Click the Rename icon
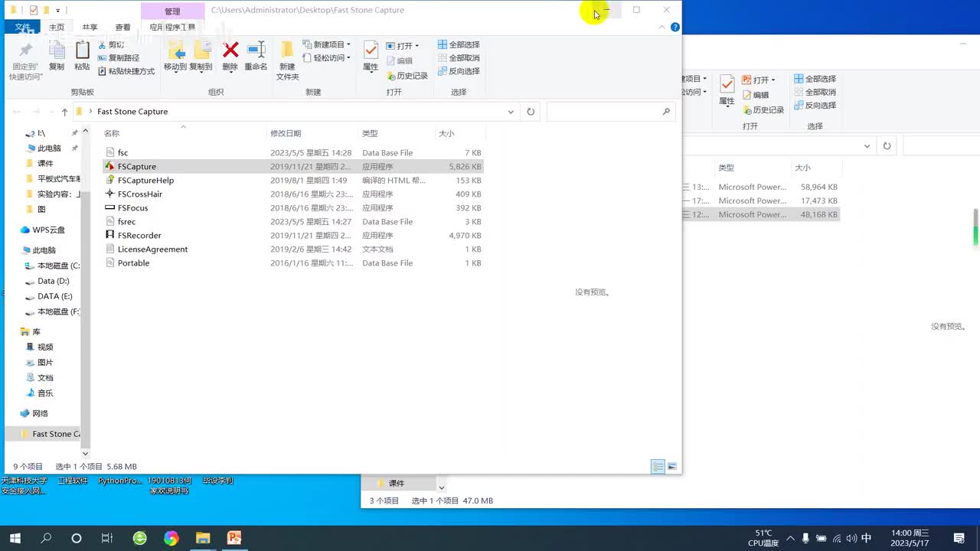Viewport: 980px width, 551px height. (x=256, y=51)
